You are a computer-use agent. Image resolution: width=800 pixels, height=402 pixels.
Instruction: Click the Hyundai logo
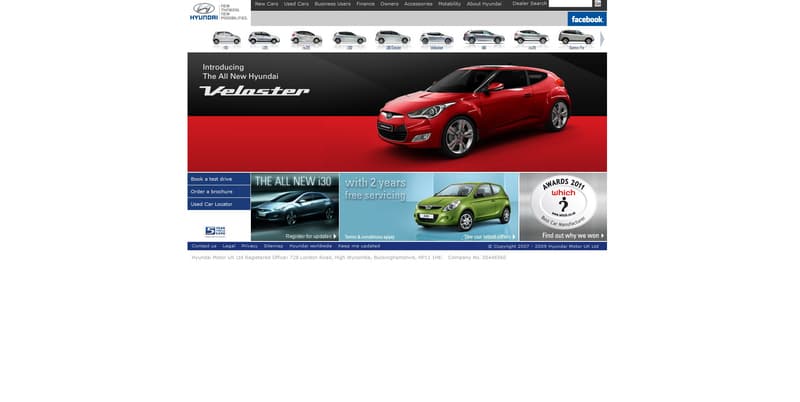[204, 11]
